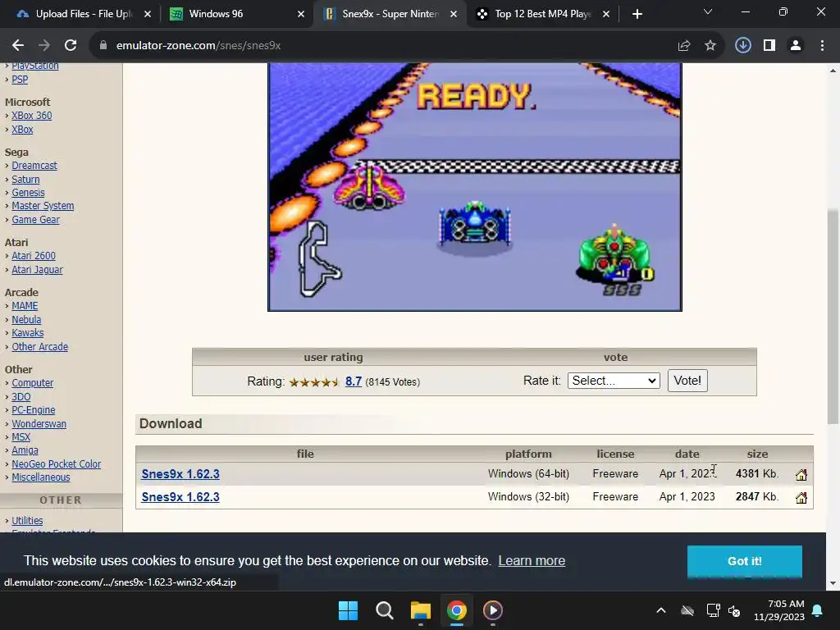This screenshot has width=840, height=630.
Task: Open the MAME sidebar link
Action: [25, 306]
